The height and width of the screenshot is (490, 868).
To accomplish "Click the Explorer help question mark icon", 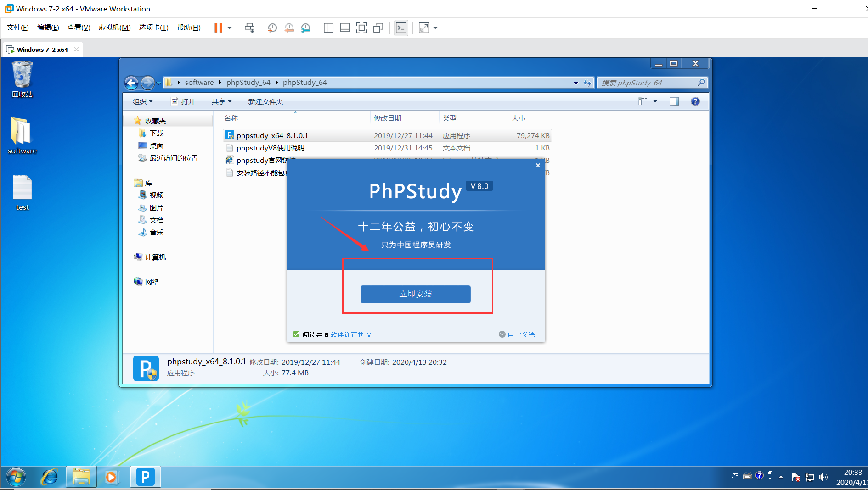I will [695, 101].
